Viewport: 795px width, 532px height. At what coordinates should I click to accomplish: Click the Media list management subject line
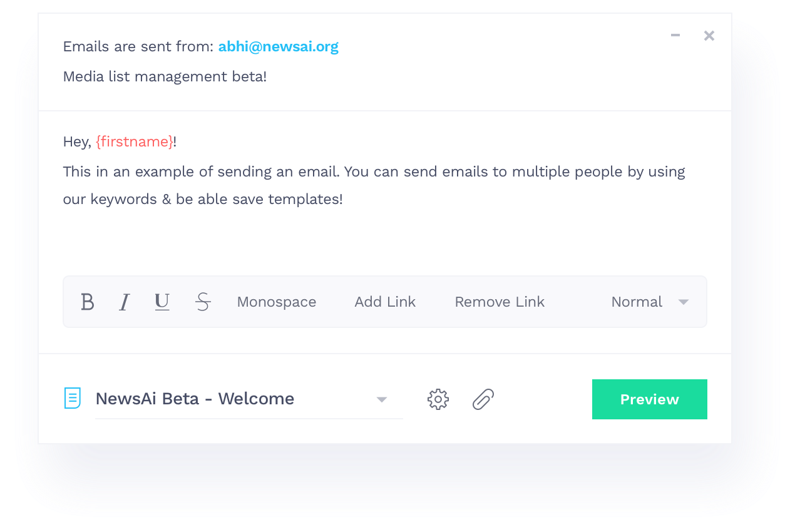click(x=165, y=77)
